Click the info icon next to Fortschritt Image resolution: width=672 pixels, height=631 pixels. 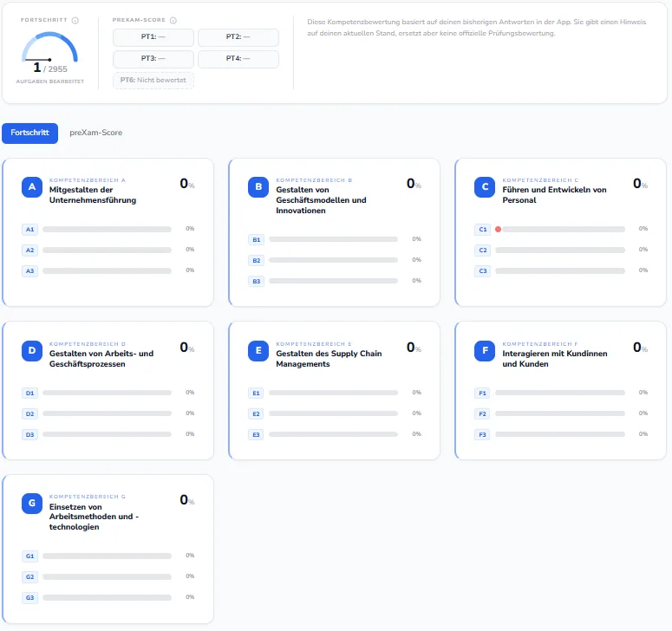tap(75, 20)
